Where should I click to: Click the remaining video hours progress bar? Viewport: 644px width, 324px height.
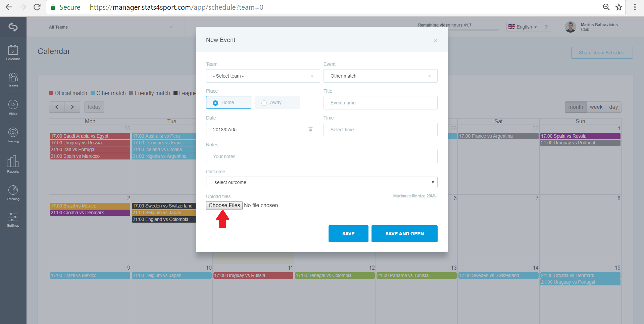[473, 30]
